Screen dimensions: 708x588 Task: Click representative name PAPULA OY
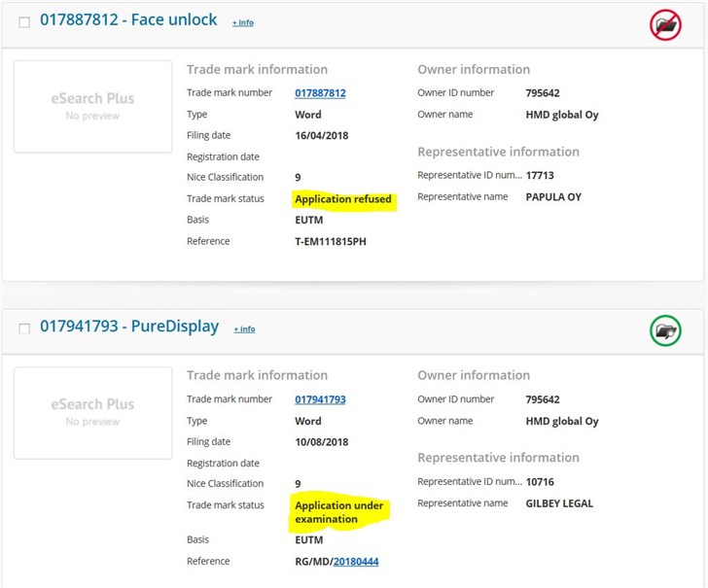click(x=553, y=197)
